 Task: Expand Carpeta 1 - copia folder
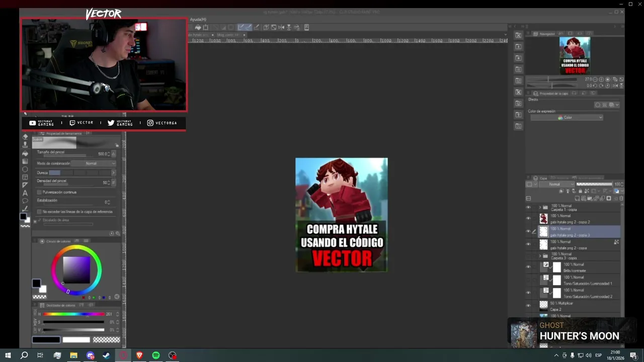(540, 207)
